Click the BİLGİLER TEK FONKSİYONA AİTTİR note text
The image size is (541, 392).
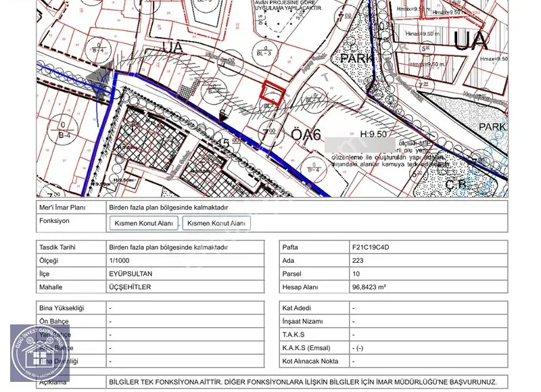tap(303, 382)
